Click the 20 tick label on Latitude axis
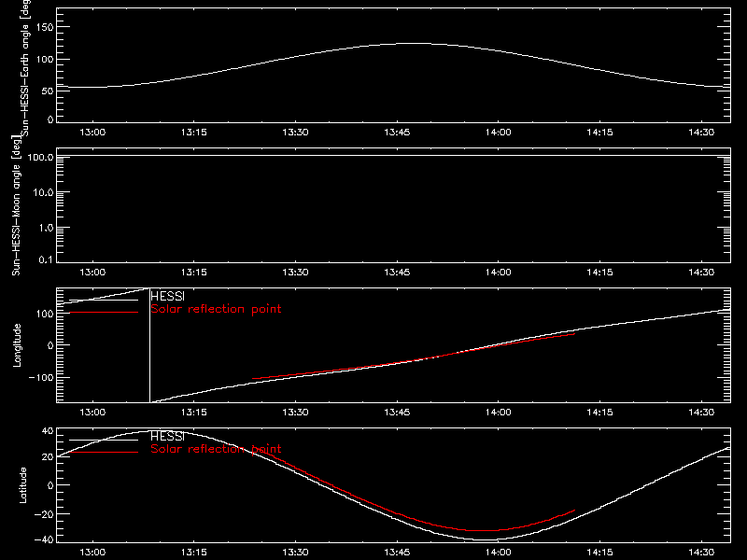 [x=48, y=457]
